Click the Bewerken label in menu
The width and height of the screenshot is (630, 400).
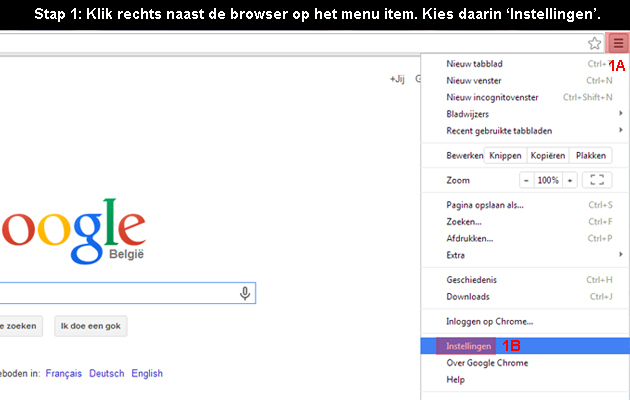[x=464, y=156]
